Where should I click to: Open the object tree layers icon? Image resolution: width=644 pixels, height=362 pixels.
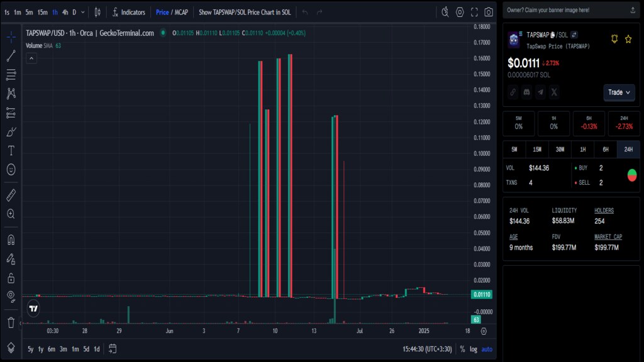coord(11,348)
